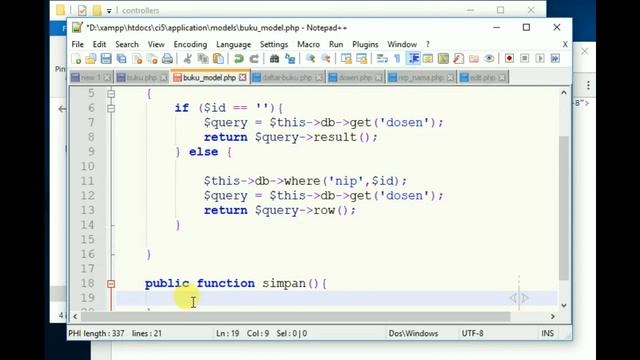Toggle synchronize horizontal scrolling icon
Screen dimensions: 640x360
[x=362, y=59]
